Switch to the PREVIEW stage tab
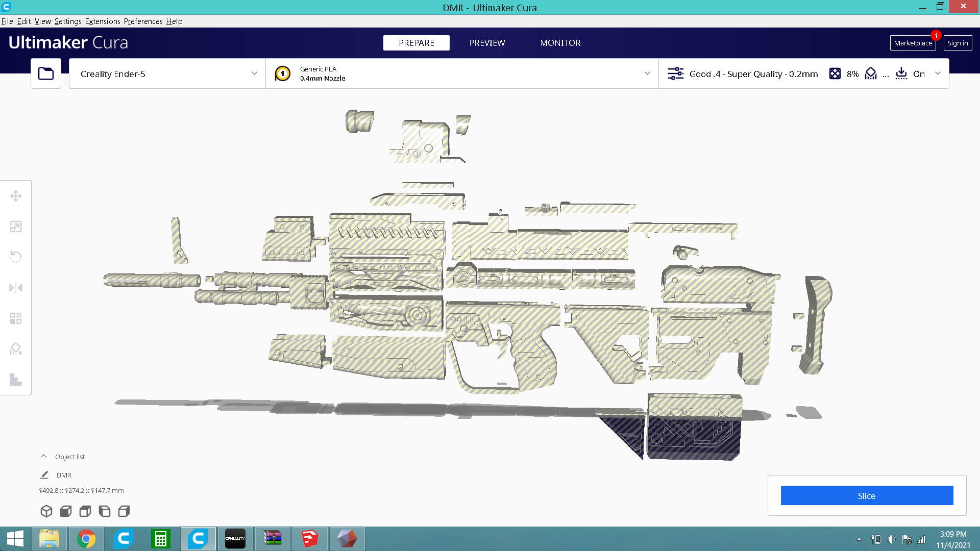 (x=487, y=43)
